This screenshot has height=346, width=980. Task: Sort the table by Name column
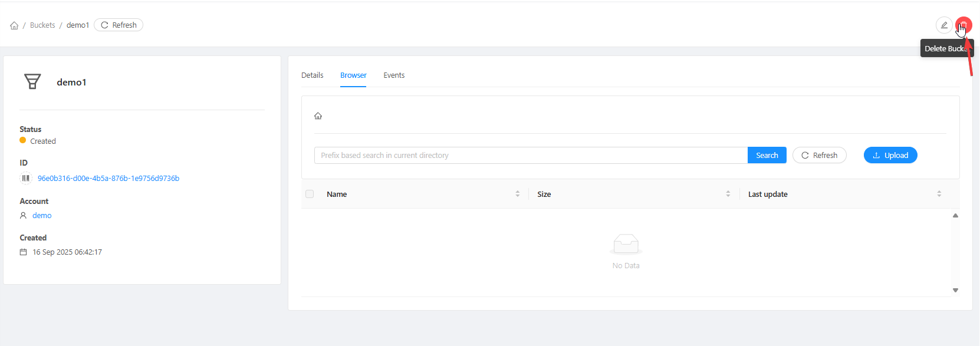click(x=517, y=194)
